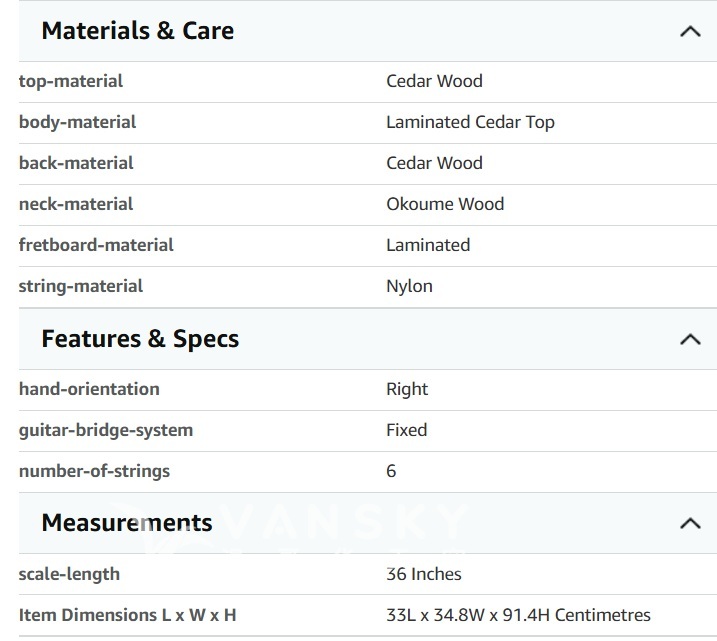The width and height of the screenshot is (717, 641).
Task: Click the Nylon string material value
Action: (x=409, y=286)
